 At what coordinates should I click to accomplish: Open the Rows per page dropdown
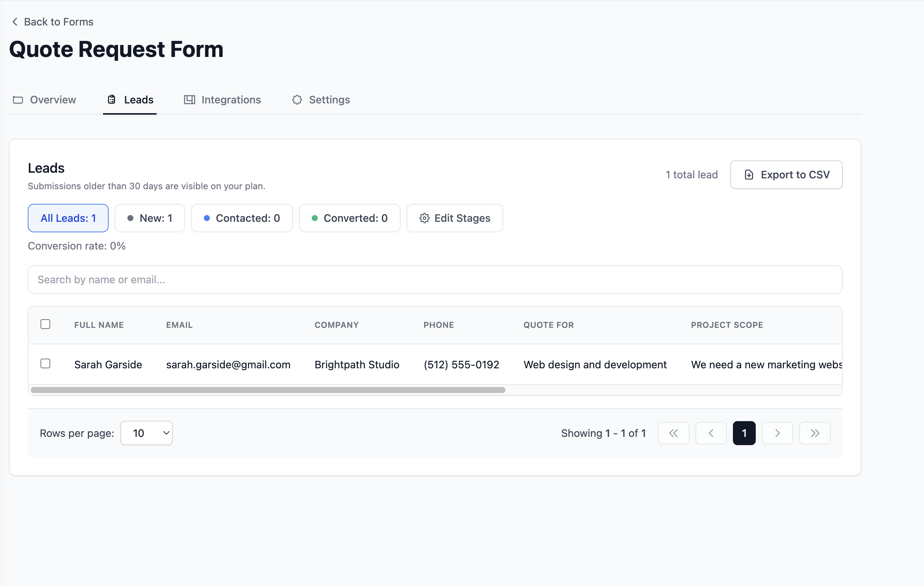(x=147, y=433)
